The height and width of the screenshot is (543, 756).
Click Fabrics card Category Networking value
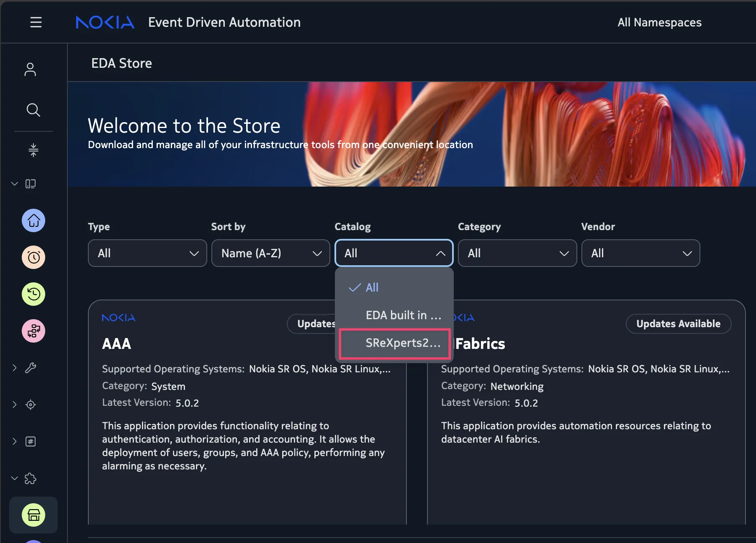517,386
